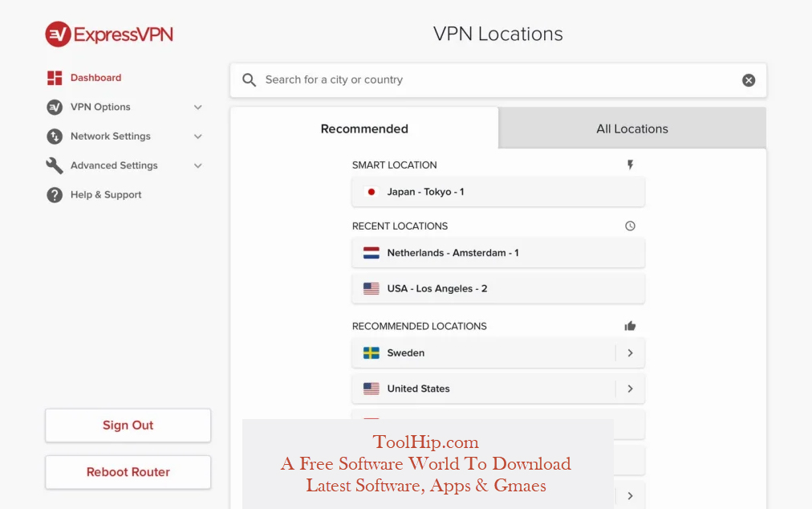Expand Sweden's city list arrow
This screenshot has height=509, width=812.
click(630, 353)
